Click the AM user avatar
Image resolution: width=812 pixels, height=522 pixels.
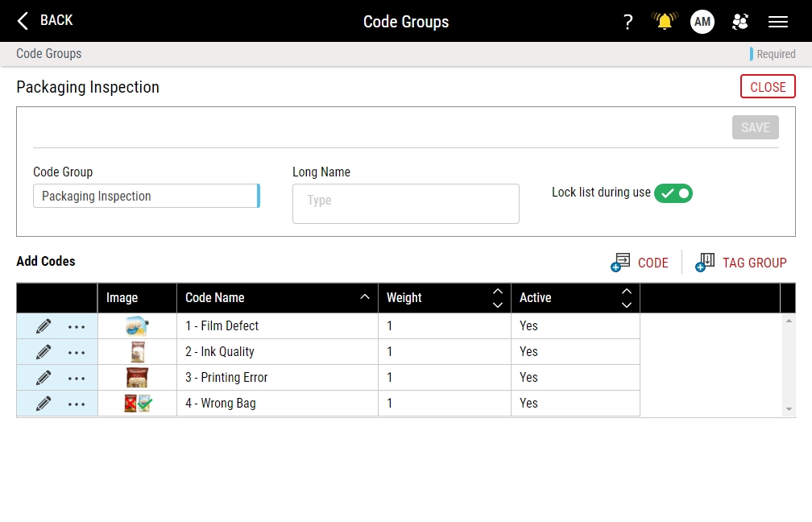tap(702, 22)
